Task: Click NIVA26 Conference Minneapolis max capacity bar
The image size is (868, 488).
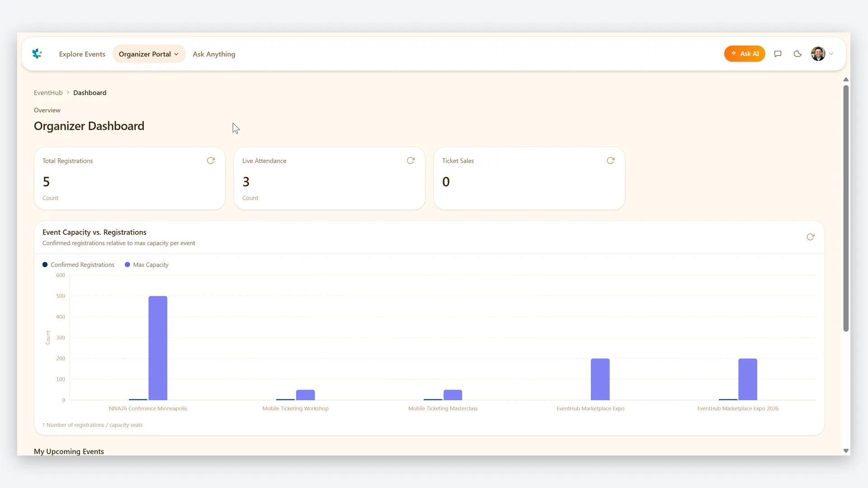Action: pyautogui.click(x=158, y=348)
